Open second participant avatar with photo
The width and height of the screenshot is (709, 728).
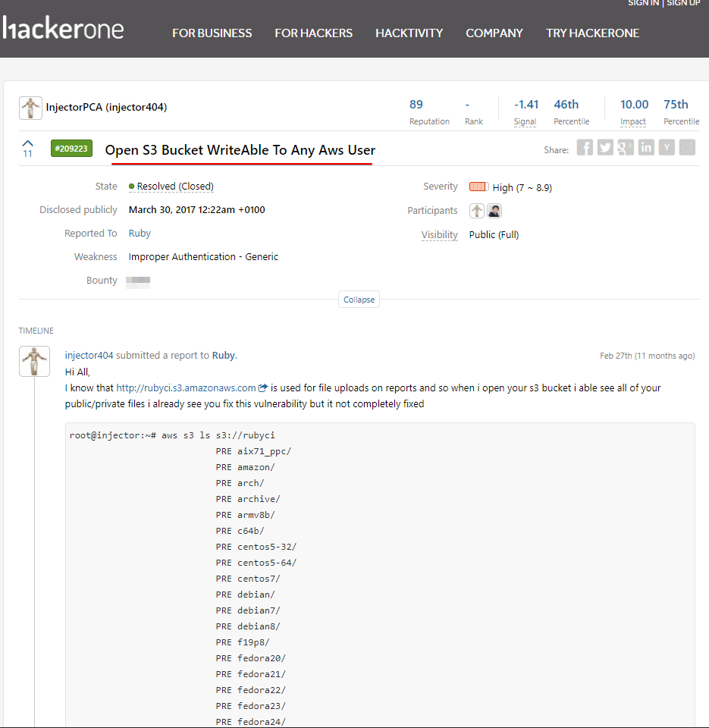tap(494, 211)
